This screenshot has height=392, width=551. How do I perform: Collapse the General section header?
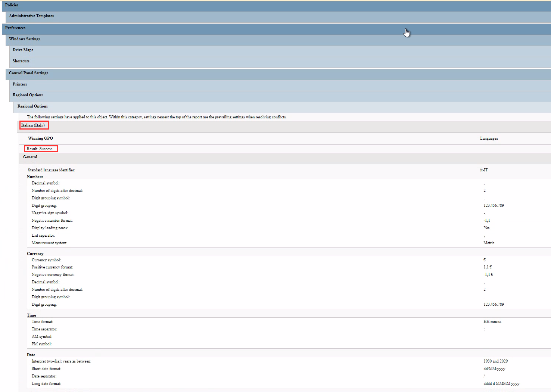285,158
